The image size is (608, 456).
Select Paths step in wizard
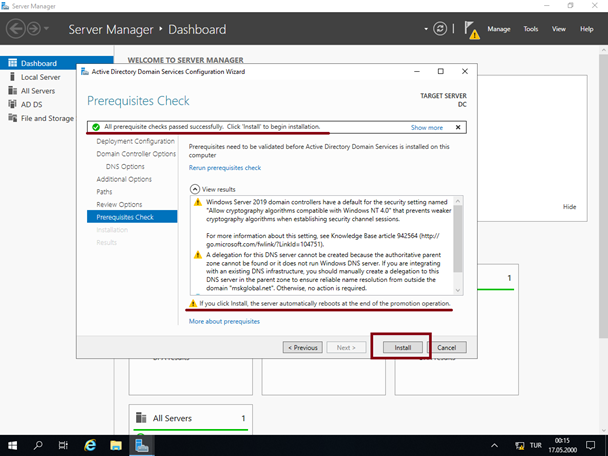coord(104,192)
